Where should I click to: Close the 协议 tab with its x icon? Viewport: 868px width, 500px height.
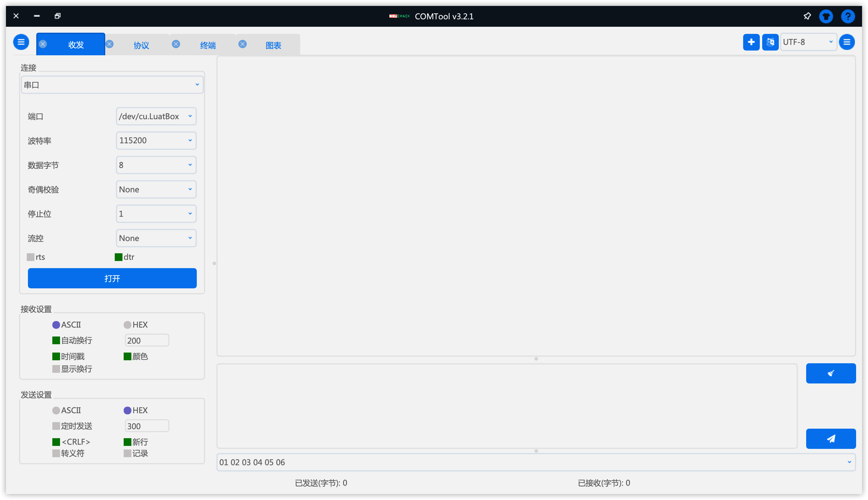pos(109,44)
